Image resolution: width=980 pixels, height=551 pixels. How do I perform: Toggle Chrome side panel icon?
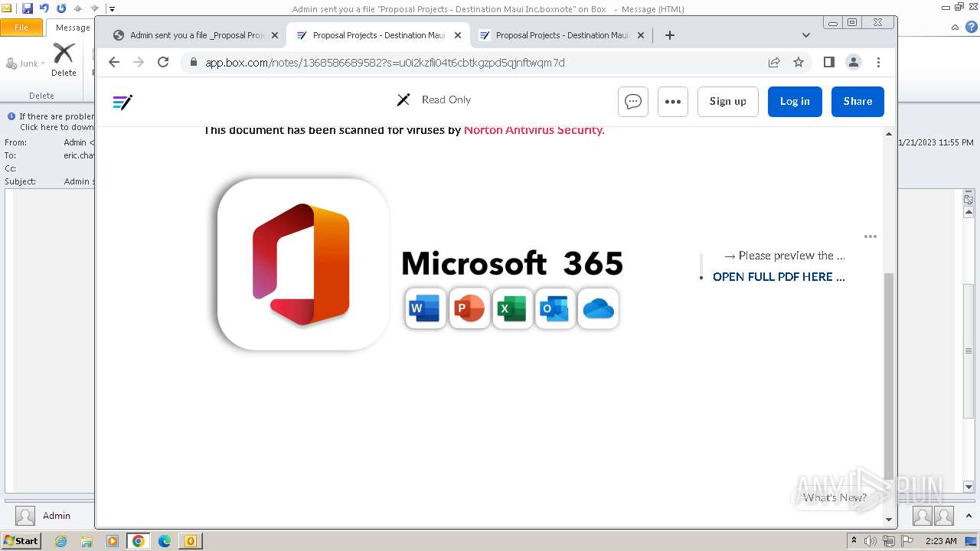click(x=829, y=62)
